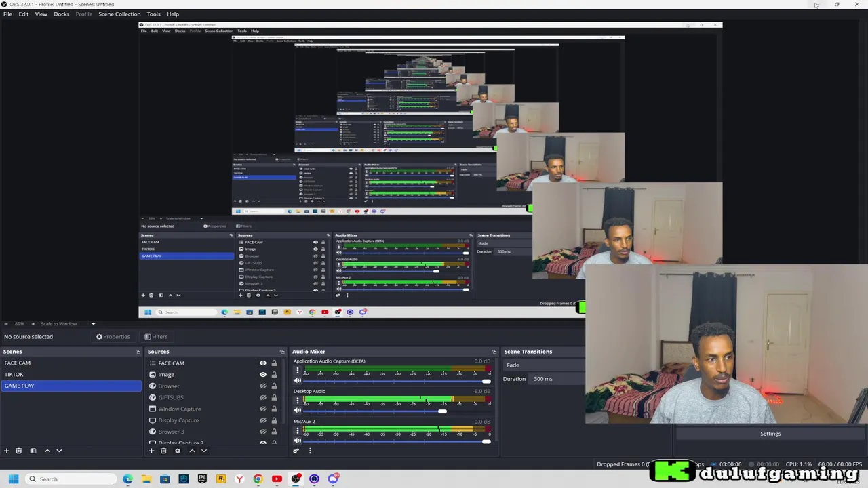Click the Window Capture source type icon

point(153,409)
